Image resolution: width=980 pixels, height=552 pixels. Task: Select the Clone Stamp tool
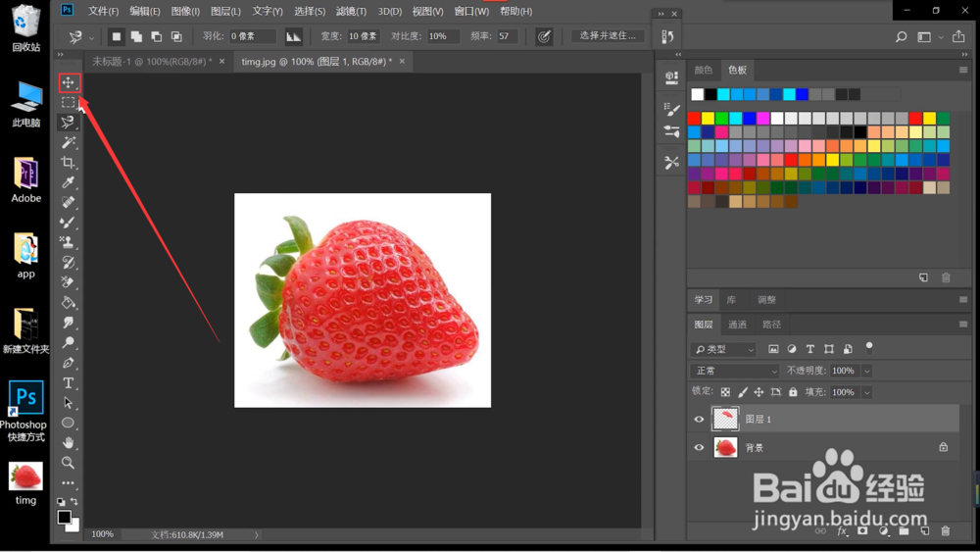(69, 242)
